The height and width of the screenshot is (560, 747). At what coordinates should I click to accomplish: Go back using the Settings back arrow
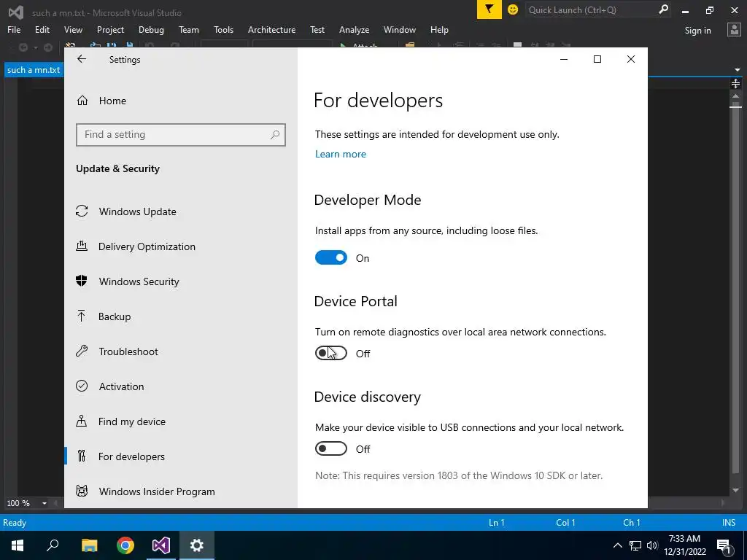pyautogui.click(x=82, y=59)
